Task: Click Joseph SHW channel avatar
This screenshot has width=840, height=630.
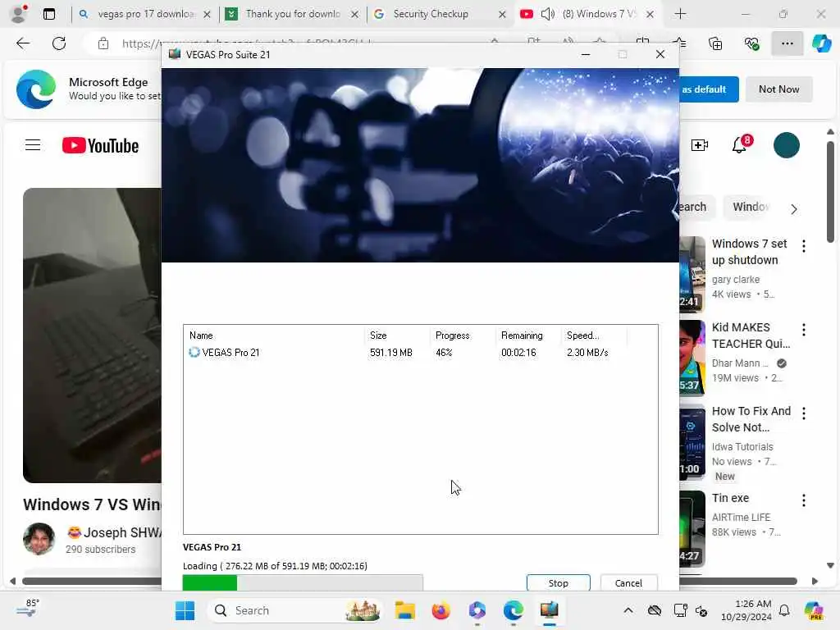Action: click(39, 538)
